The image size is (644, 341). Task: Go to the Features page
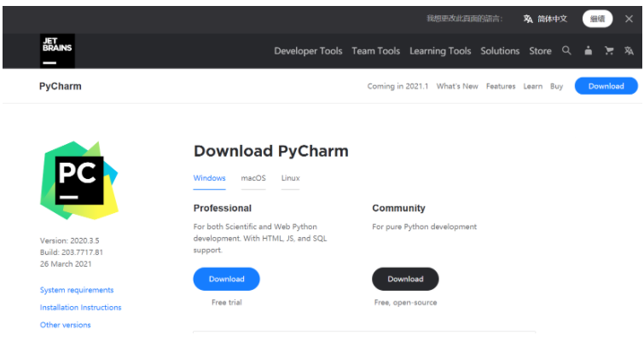(x=501, y=86)
